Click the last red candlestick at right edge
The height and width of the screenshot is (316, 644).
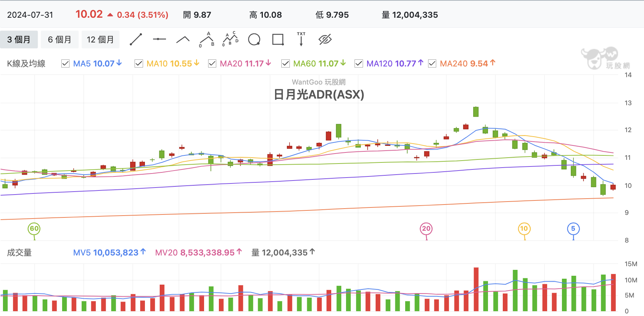coord(613,187)
